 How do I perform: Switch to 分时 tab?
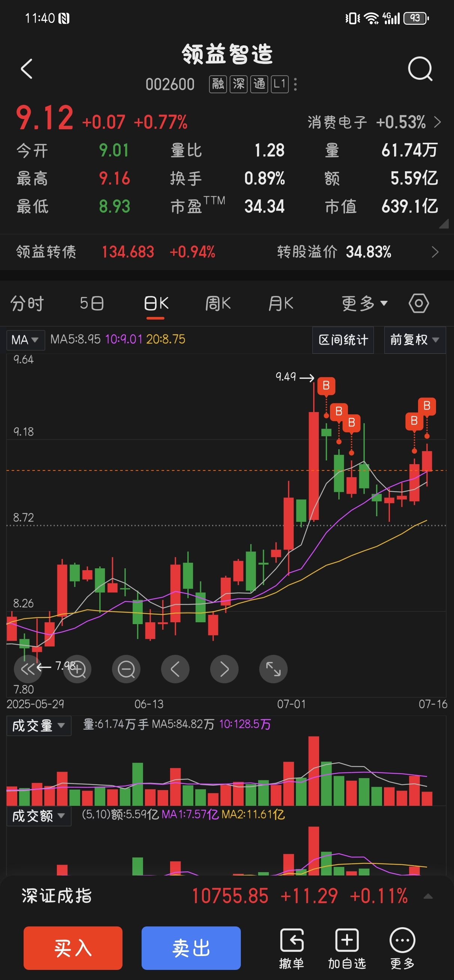pyautogui.click(x=27, y=303)
